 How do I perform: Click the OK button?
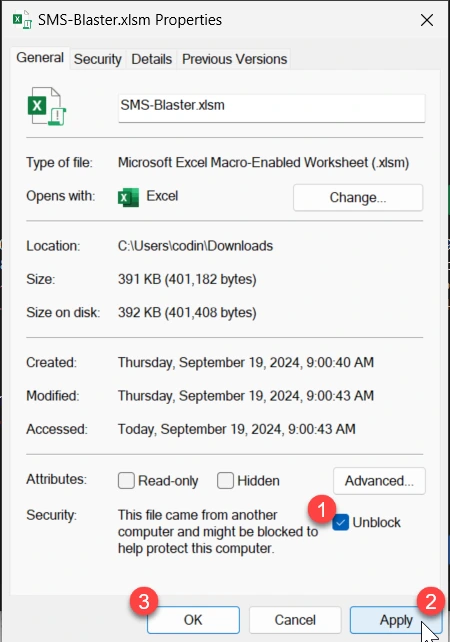point(193,620)
